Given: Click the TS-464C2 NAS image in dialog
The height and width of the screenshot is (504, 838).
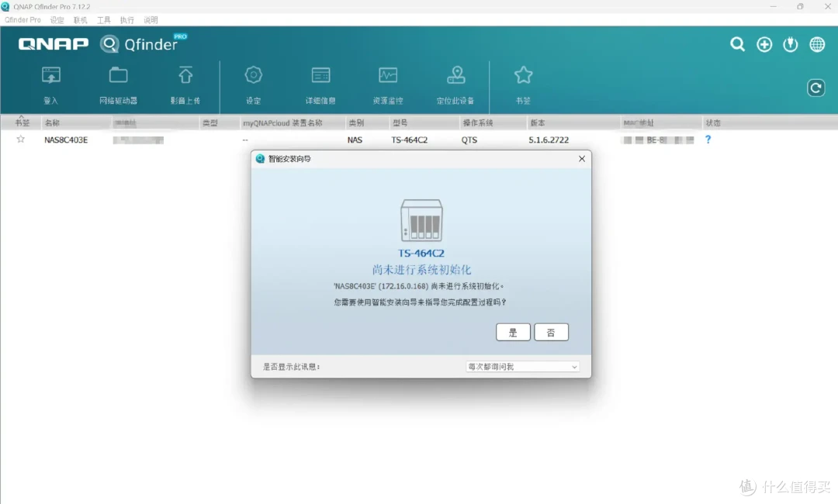Looking at the screenshot, I should tap(421, 220).
